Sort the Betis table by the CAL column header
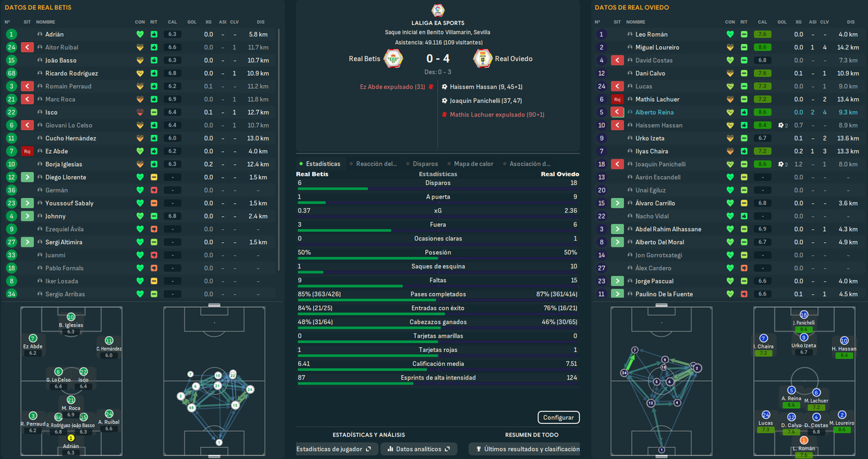This screenshot has height=459, width=868. (172, 22)
